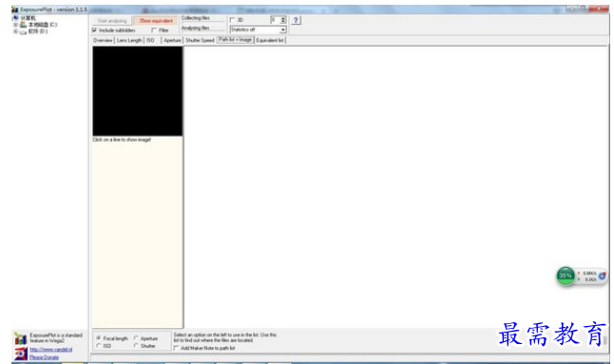Click the 'Click on a line to show image!' text

(x=122, y=140)
